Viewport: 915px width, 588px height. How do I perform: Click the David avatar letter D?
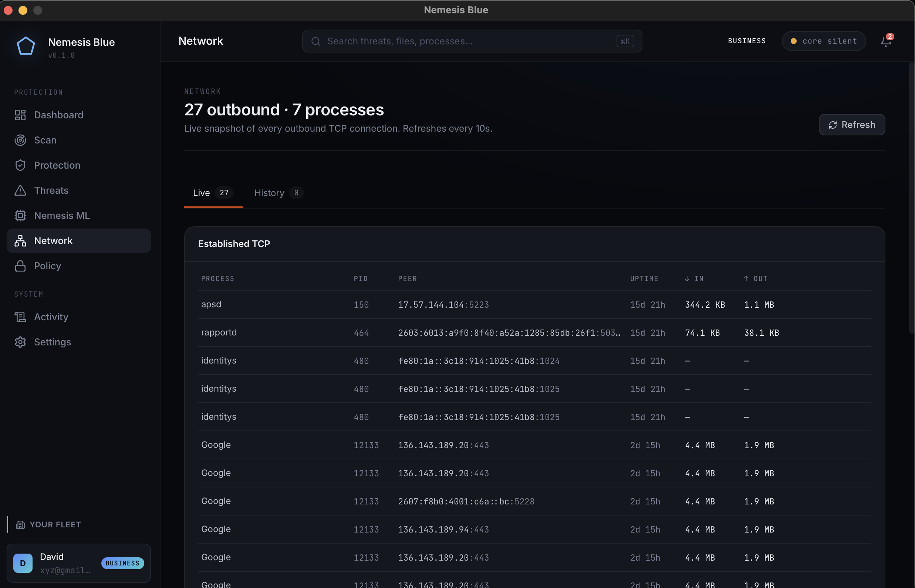point(23,563)
